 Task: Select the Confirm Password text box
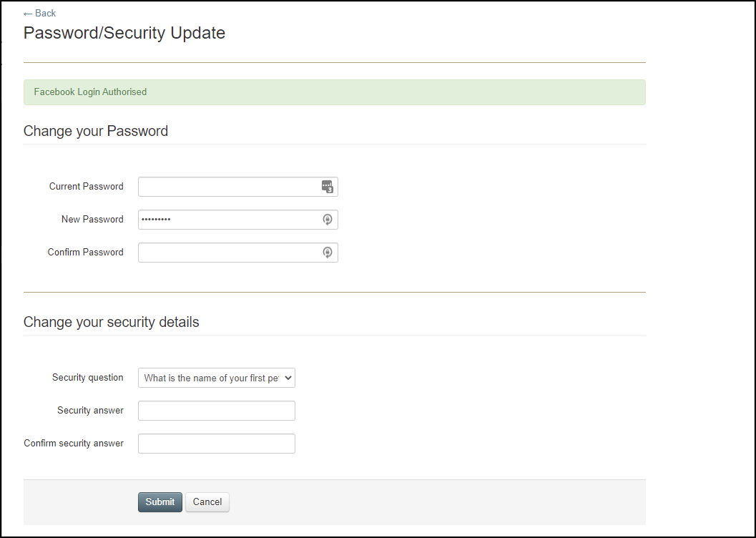229,253
